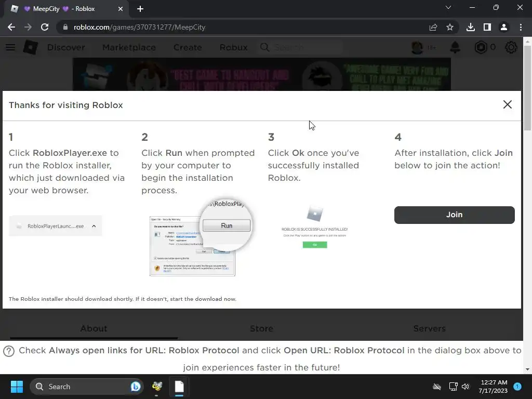Open Roblox notifications bell
Screen dimensions: 532x399
(x=455, y=47)
